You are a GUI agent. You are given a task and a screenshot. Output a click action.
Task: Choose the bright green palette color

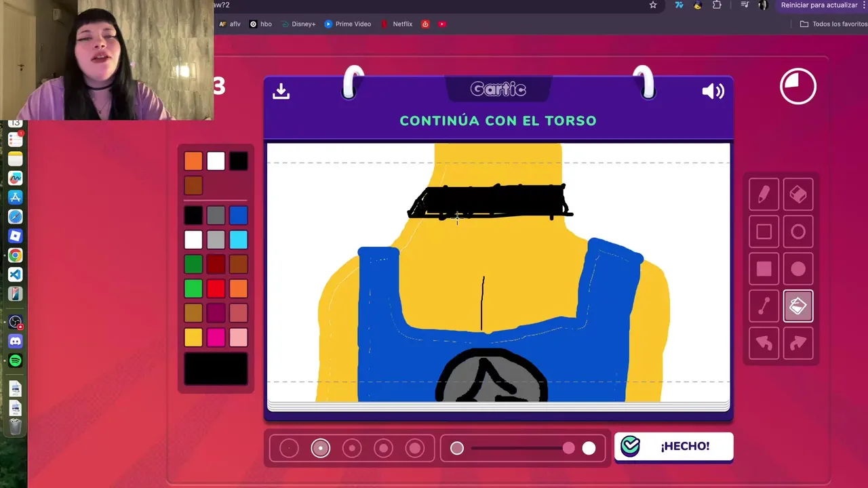coord(193,289)
